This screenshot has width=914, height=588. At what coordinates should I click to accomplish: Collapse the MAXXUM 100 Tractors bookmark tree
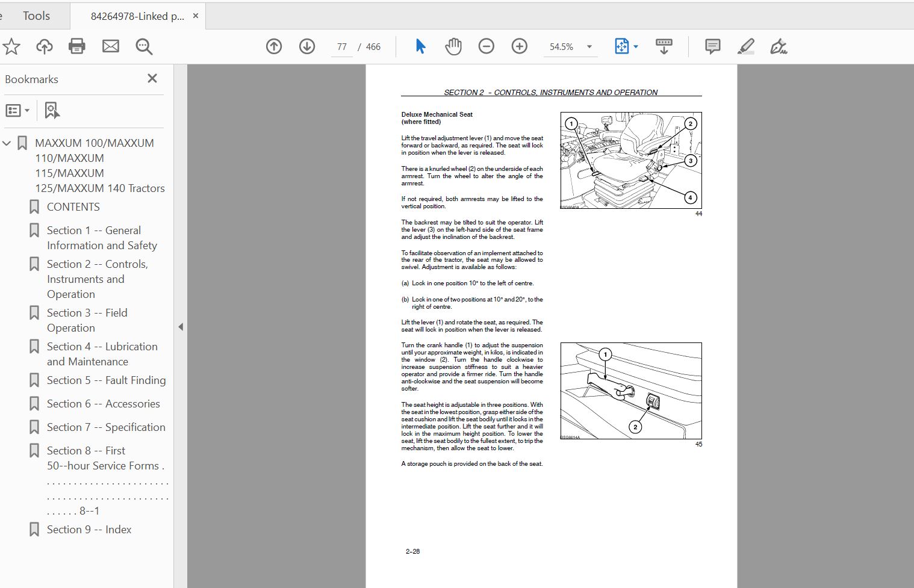coord(7,143)
